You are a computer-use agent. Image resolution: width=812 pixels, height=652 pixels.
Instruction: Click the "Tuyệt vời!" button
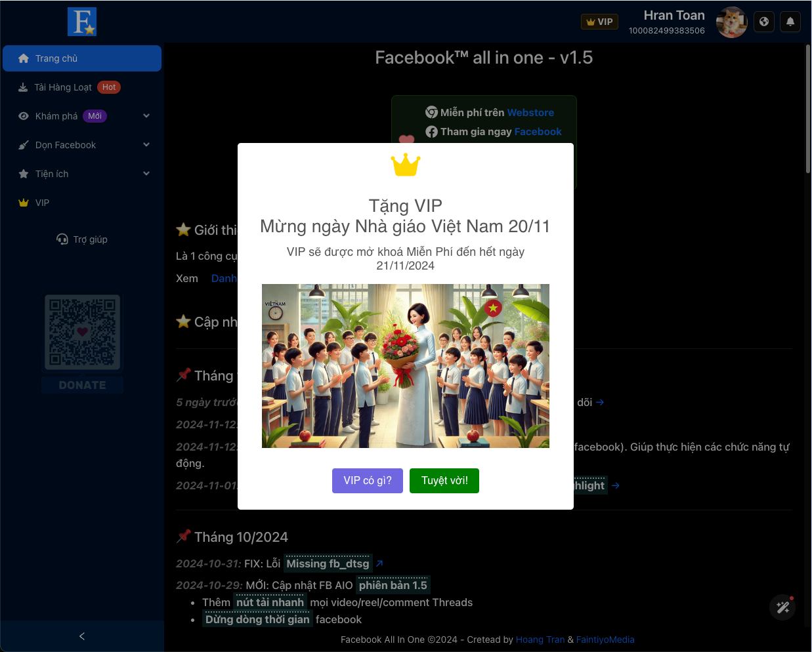(x=444, y=481)
